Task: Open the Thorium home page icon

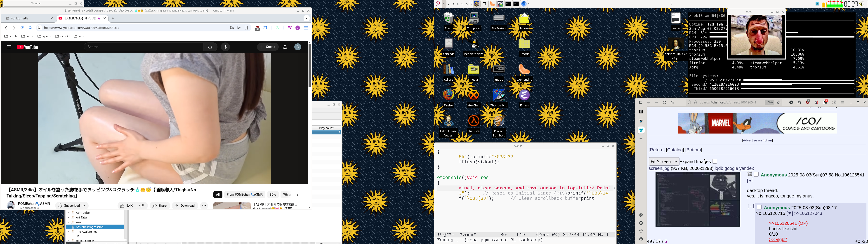Action: 30,28
